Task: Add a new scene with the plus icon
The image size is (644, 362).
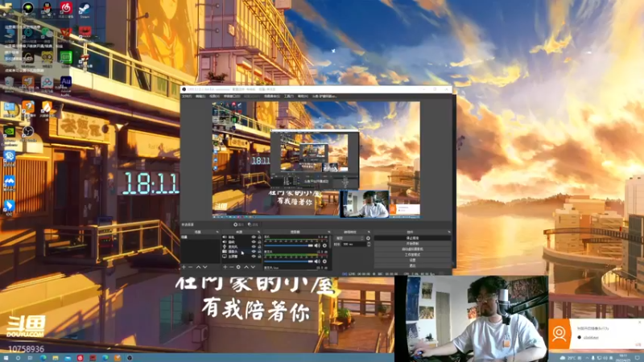Action: (x=184, y=267)
